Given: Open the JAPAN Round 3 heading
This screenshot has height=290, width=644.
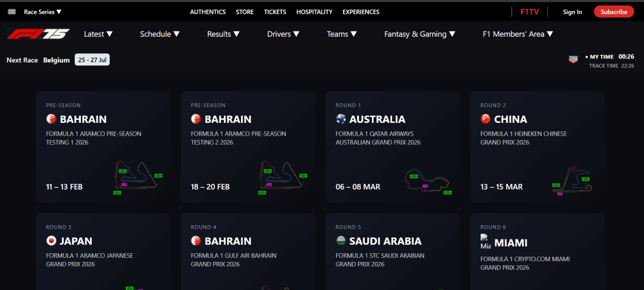Looking at the screenshot, I should (76, 241).
